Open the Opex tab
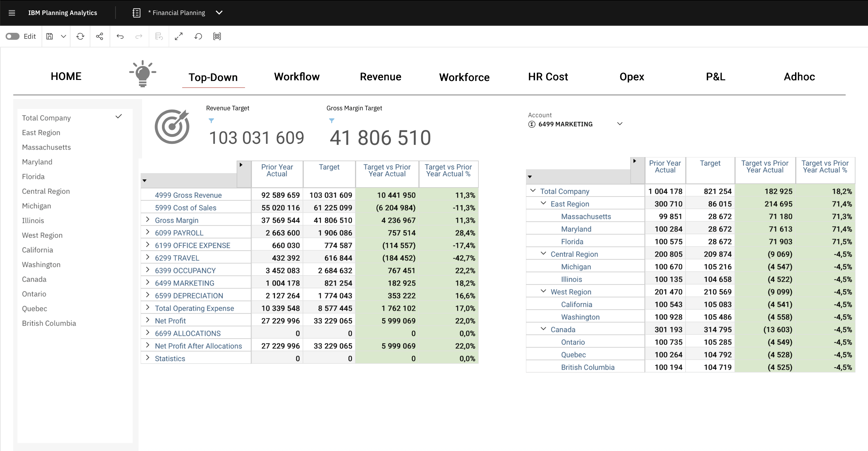The image size is (868, 451). coord(632,77)
